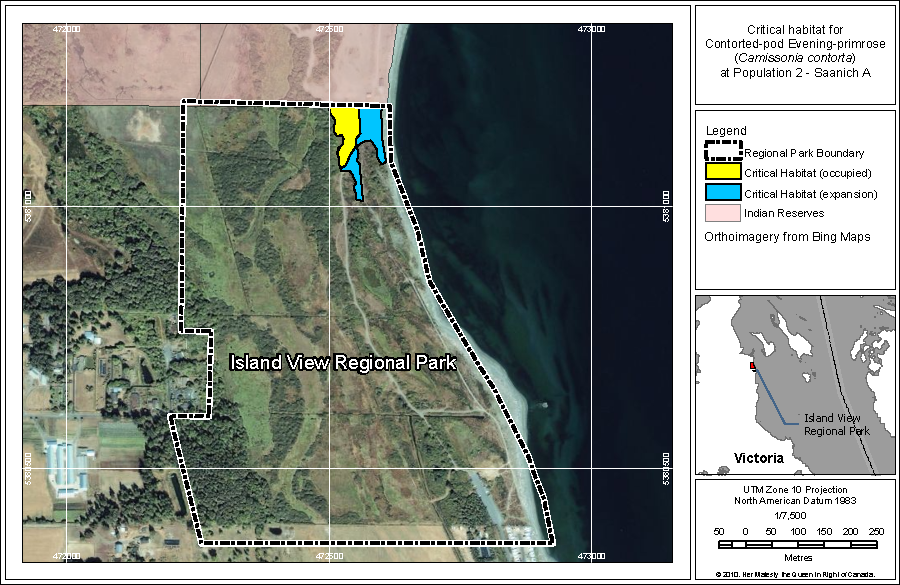Click the copyright notice text
Image resolution: width=900 pixels, height=585 pixels.
click(795, 574)
